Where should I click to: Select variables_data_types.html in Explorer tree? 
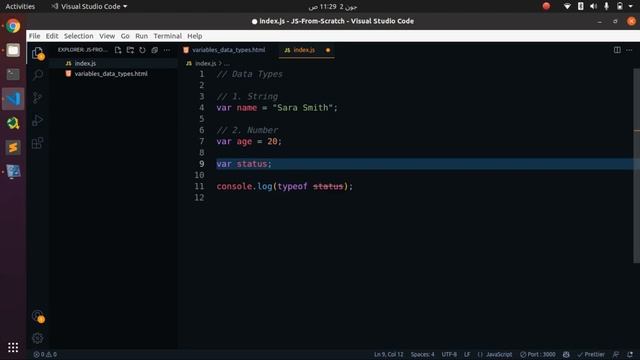113,74
